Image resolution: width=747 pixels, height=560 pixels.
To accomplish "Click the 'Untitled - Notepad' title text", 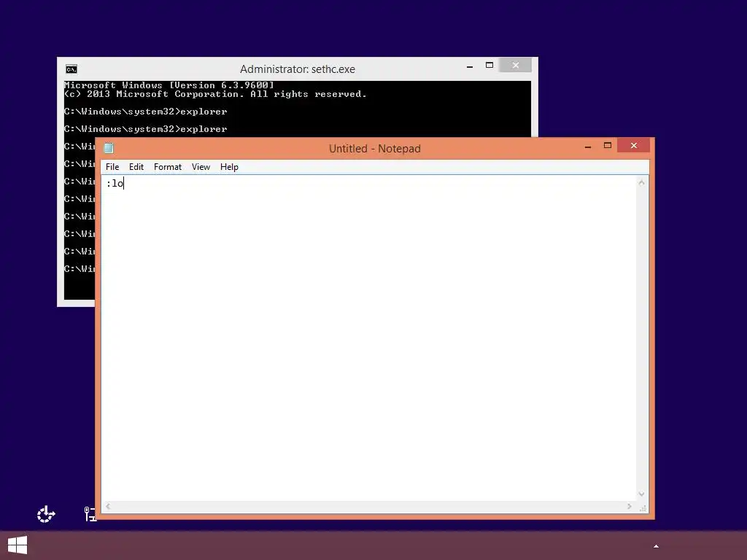I will (374, 149).
